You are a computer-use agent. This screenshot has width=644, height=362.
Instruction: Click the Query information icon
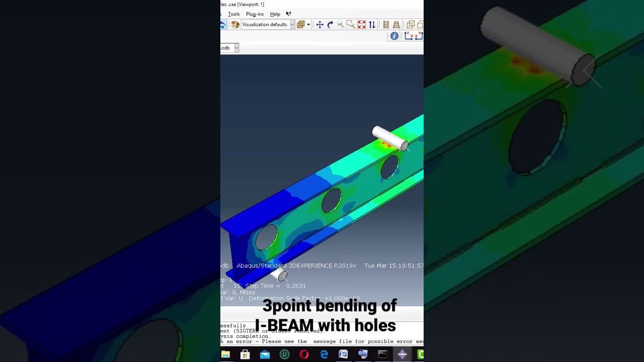(394, 36)
